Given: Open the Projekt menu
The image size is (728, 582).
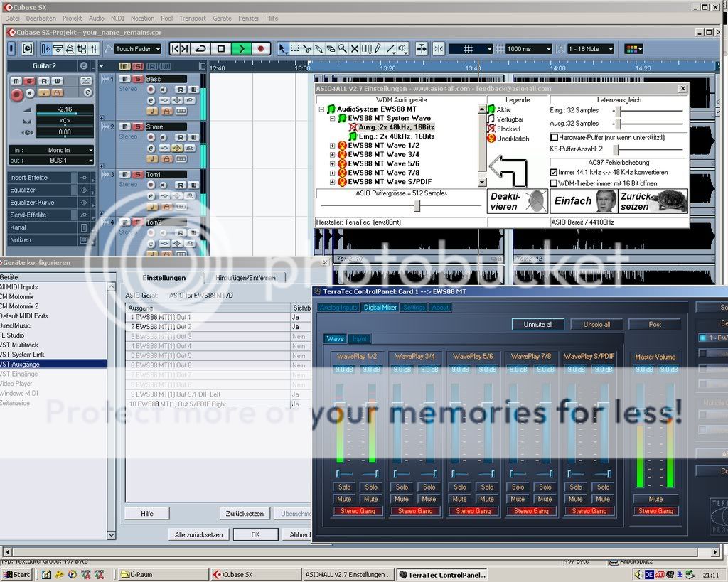Looking at the screenshot, I should pos(72,18).
